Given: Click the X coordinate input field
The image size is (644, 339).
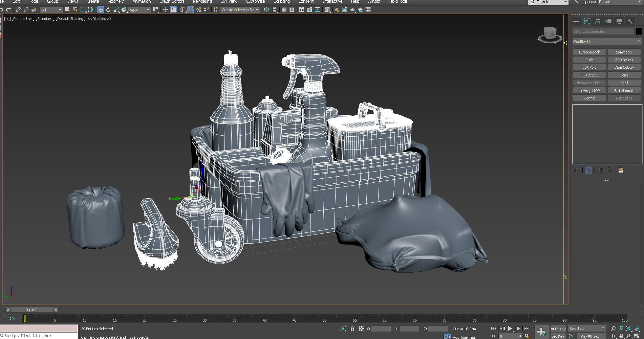Looking at the screenshot, I should (381, 329).
